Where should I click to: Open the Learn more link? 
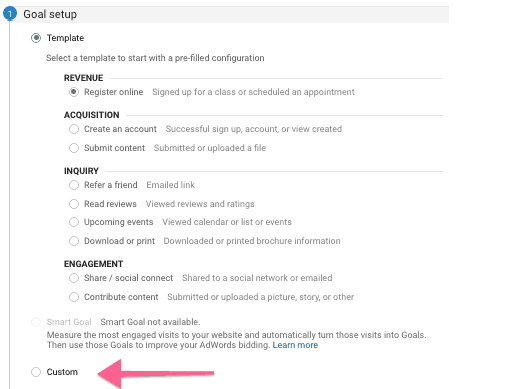(295, 345)
